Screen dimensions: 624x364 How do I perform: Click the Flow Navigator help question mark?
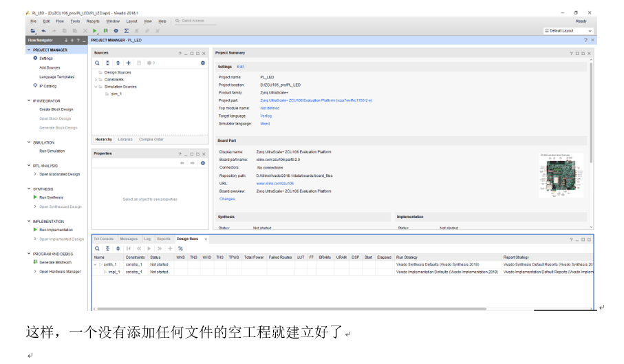pos(78,40)
